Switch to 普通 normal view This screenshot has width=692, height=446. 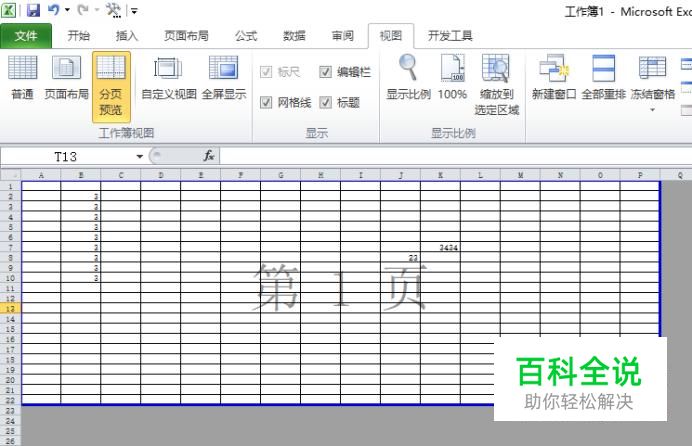point(23,78)
